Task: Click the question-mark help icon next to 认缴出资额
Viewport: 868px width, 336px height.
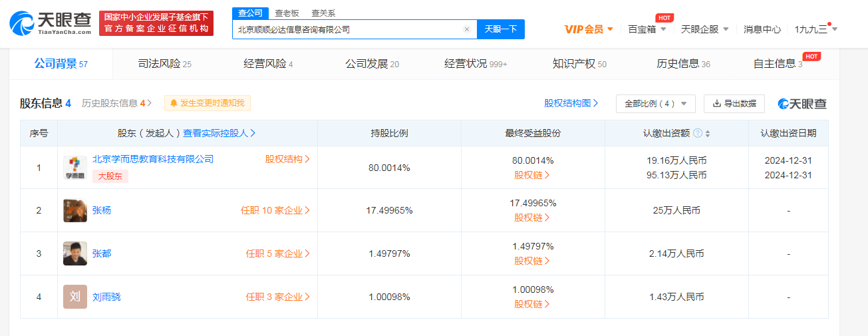Action: click(x=698, y=133)
